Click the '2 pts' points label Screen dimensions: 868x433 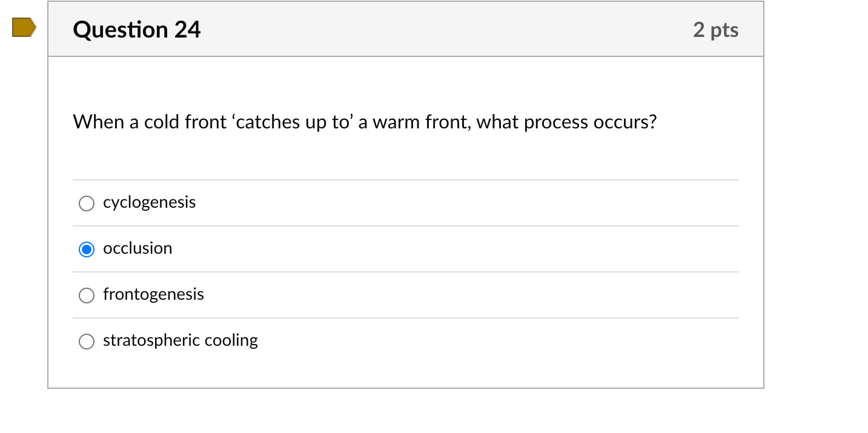715,30
